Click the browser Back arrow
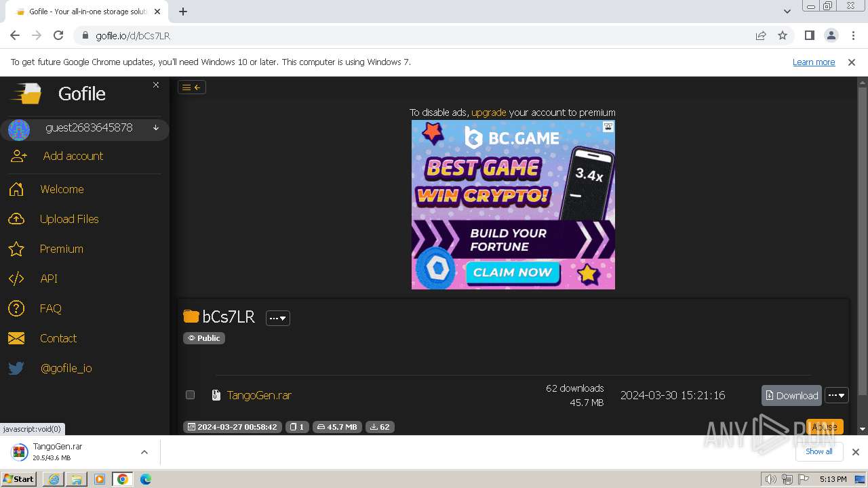The image size is (868, 488). point(15,35)
